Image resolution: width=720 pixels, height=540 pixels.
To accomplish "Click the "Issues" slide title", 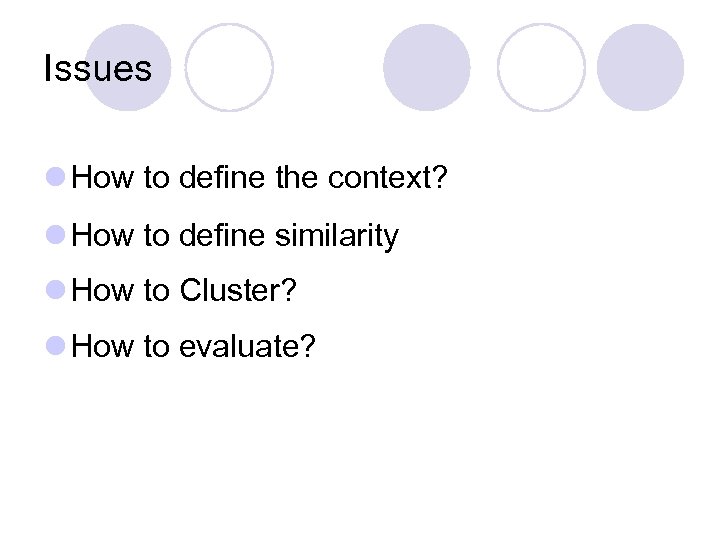I will (x=98, y=69).
